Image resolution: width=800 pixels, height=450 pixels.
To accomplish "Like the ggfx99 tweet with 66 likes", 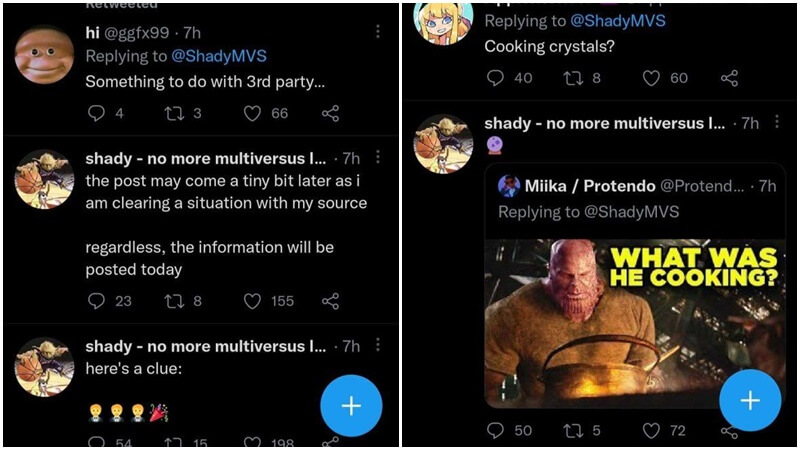I will [x=252, y=113].
